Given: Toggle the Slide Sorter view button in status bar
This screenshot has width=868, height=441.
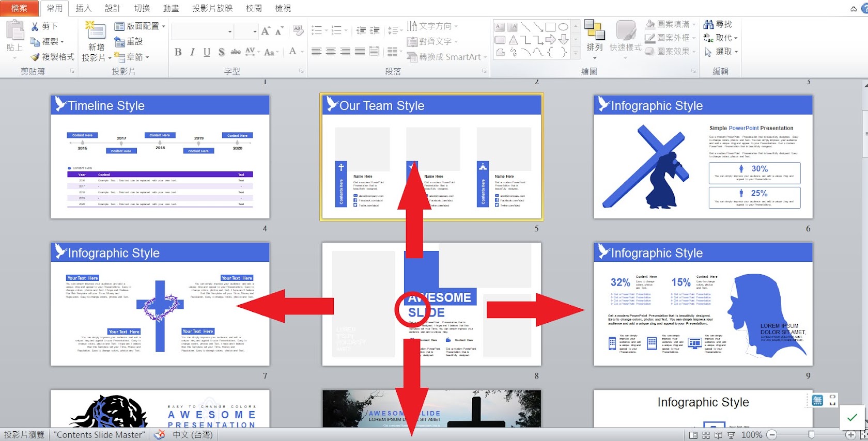Looking at the screenshot, I should 706,435.
